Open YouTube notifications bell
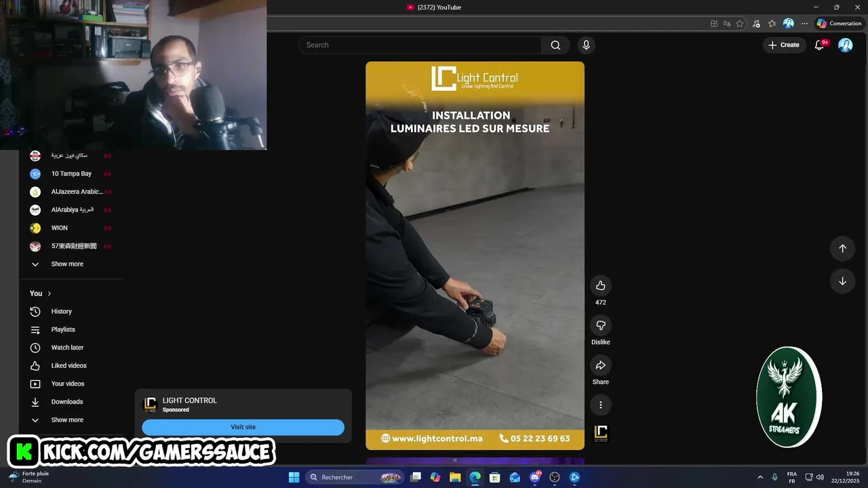 (819, 45)
